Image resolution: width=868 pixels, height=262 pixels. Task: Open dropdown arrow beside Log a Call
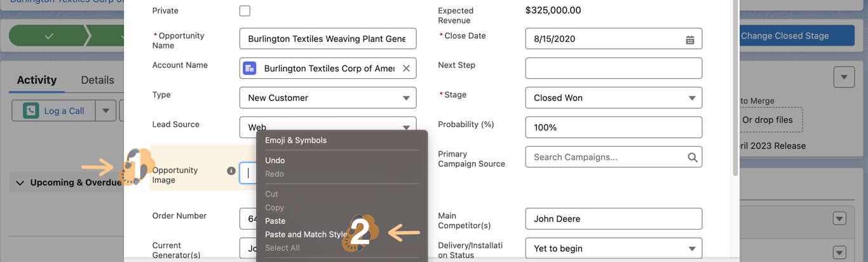point(105,111)
